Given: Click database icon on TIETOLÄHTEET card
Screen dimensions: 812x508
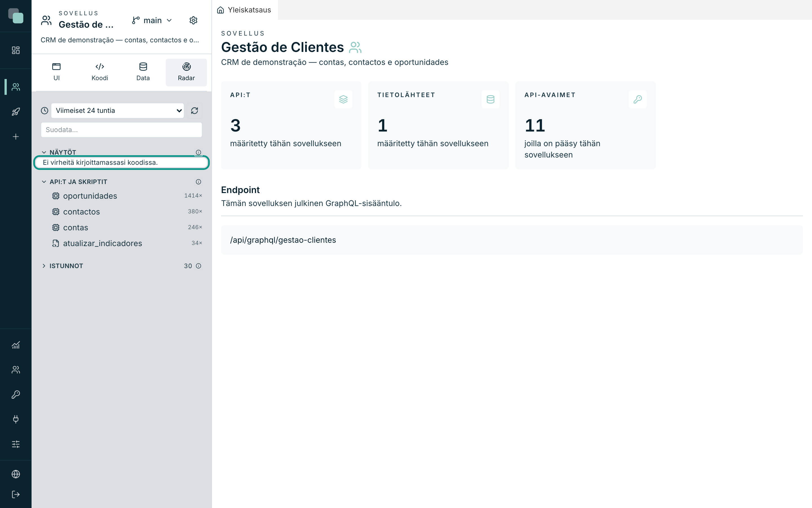Looking at the screenshot, I should click(x=491, y=99).
